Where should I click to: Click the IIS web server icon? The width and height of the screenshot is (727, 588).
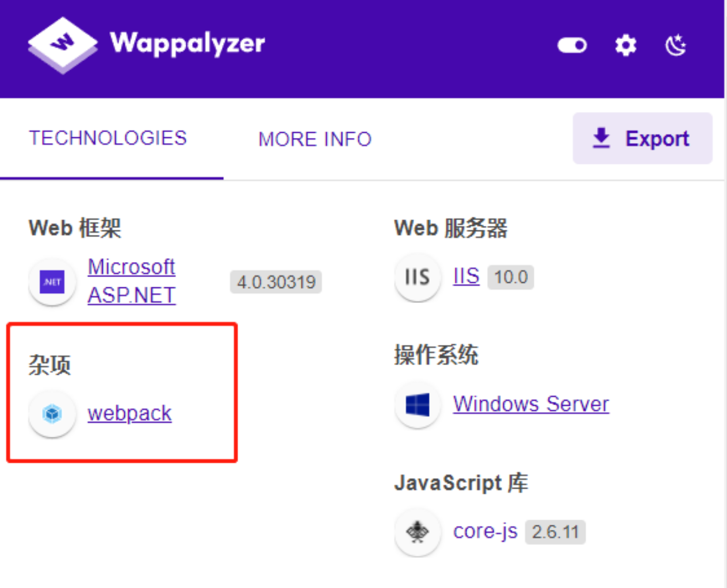tap(417, 278)
